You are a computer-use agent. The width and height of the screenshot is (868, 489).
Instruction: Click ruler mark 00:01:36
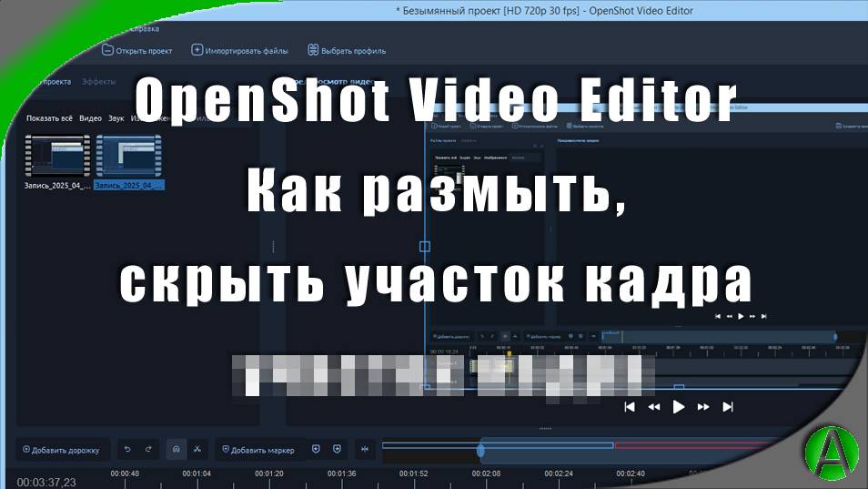point(341,474)
